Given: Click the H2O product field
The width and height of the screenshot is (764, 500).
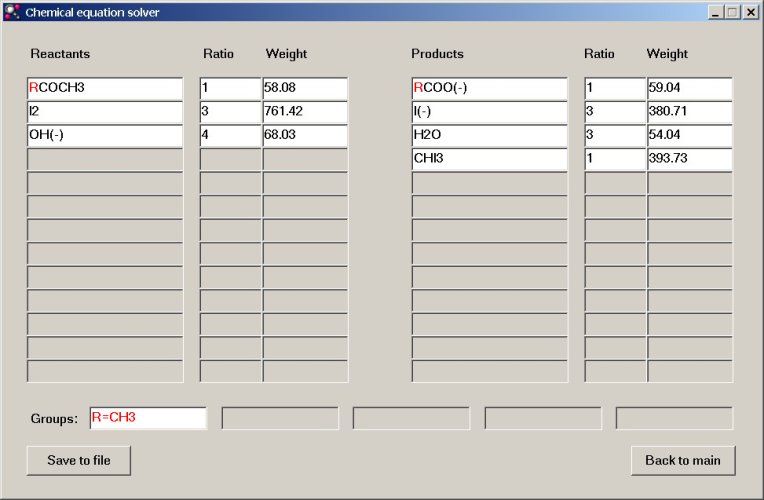Looking at the screenshot, I should pos(490,135).
